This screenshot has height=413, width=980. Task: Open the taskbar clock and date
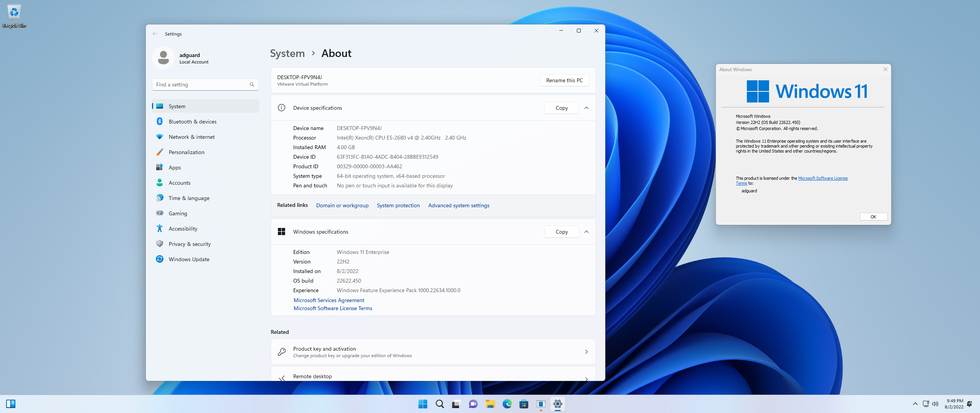coord(954,404)
